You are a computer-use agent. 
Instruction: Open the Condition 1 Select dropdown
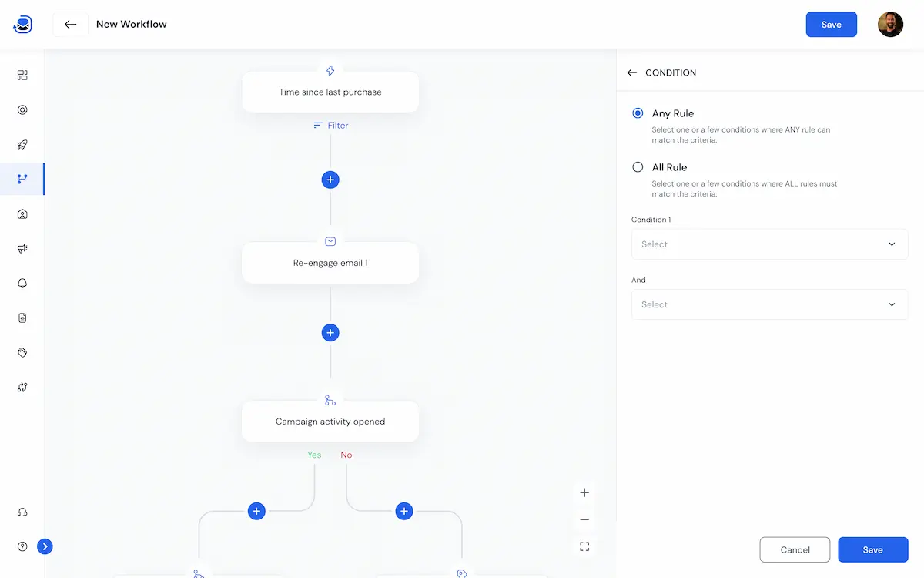(770, 244)
